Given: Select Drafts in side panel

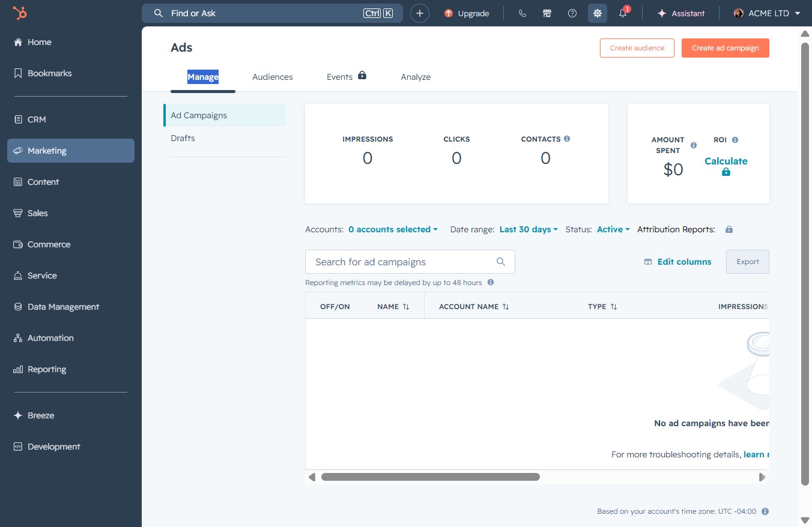Looking at the screenshot, I should tap(225, 138).
